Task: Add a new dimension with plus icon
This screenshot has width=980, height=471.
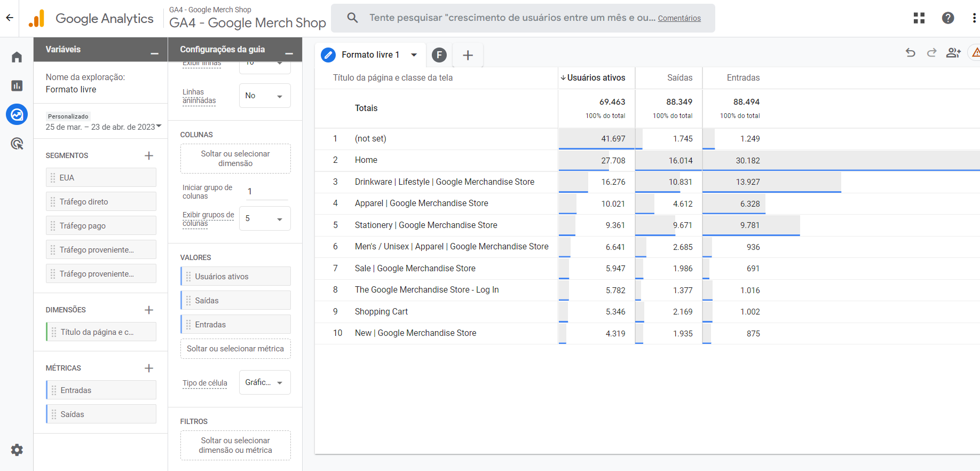Action: click(149, 310)
